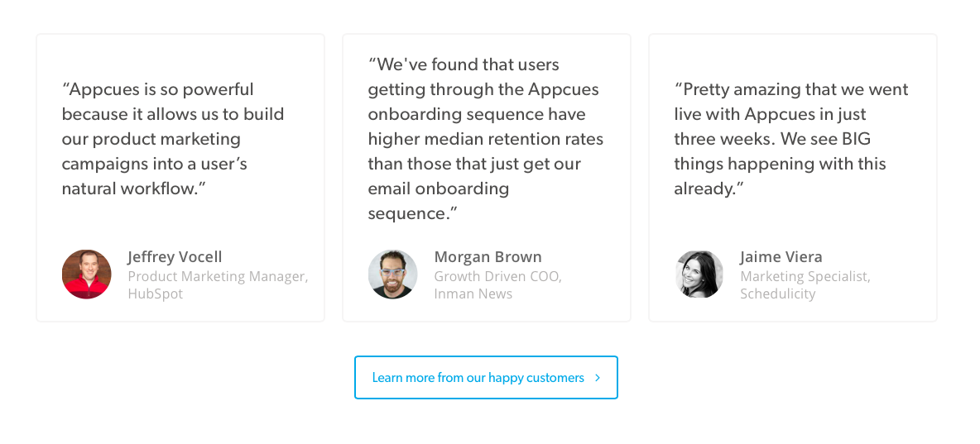Screen dimensions: 980x444
Task: Click 'Marketing Specialist, Schedulicity' subtitle
Action: [x=805, y=284]
